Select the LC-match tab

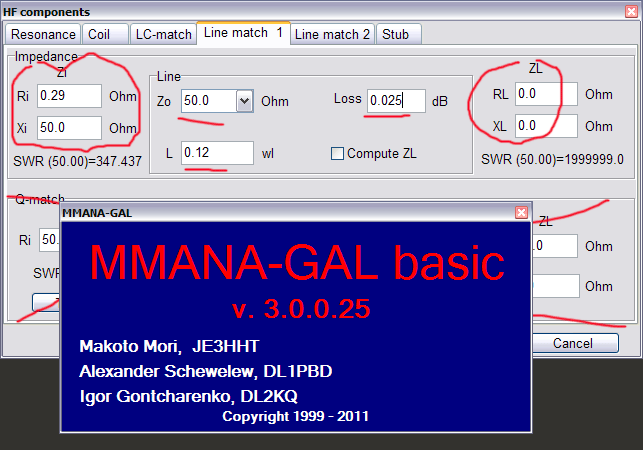(162, 34)
